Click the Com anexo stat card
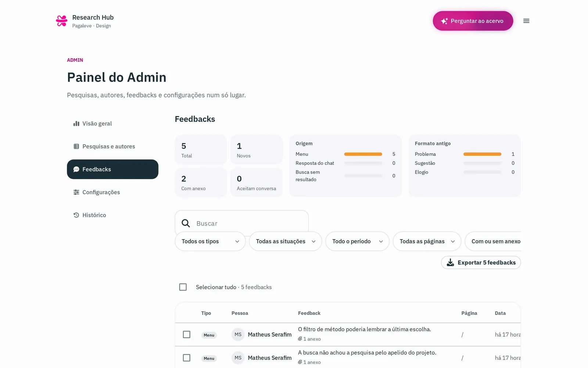Image resolution: width=588 pixels, height=368 pixels. 201,183
